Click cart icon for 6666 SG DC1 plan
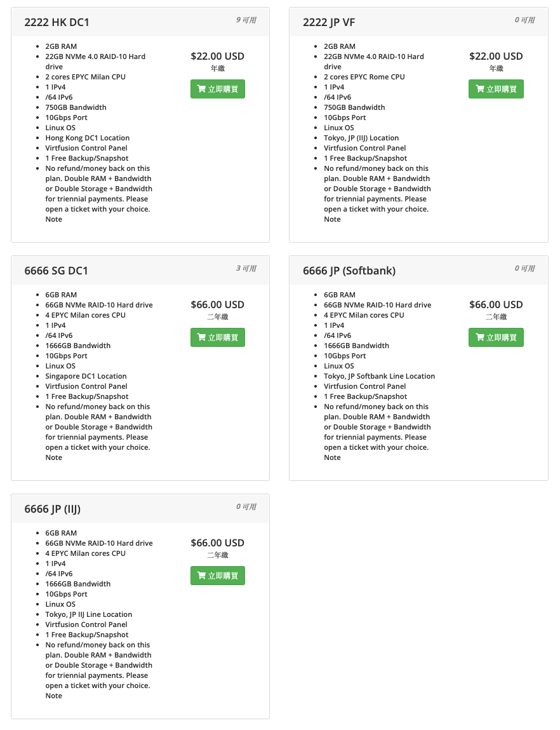560x730 pixels. (x=201, y=338)
